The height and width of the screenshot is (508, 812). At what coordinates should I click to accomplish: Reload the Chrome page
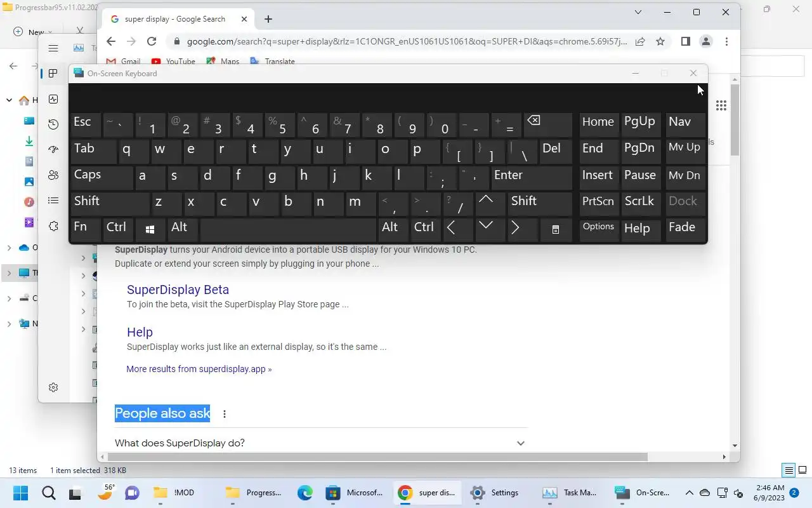coord(152,41)
